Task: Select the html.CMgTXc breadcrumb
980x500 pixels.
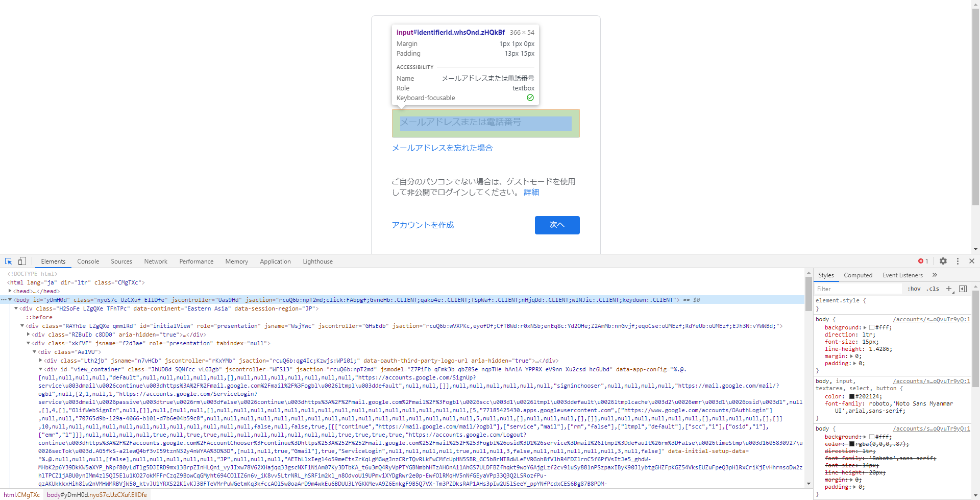Action: pyautogui.click(x=21, y=494)
